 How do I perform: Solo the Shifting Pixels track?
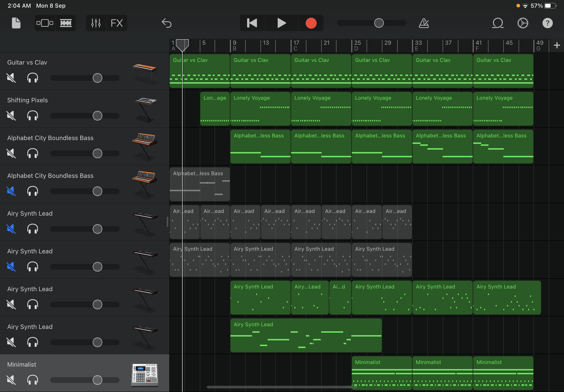pos(33,116)
